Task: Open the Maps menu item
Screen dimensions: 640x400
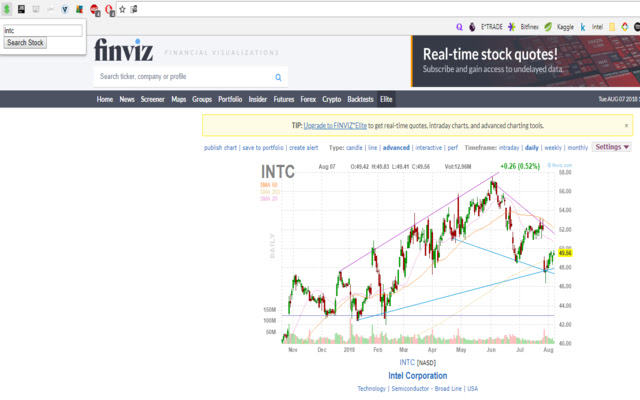Action: point(179,99)
